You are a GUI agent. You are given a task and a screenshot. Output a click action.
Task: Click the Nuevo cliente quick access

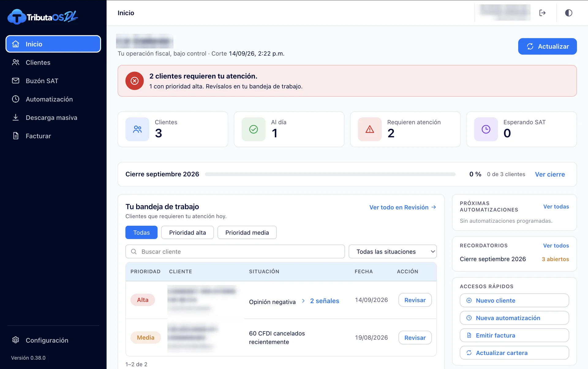tap(514, 300)
